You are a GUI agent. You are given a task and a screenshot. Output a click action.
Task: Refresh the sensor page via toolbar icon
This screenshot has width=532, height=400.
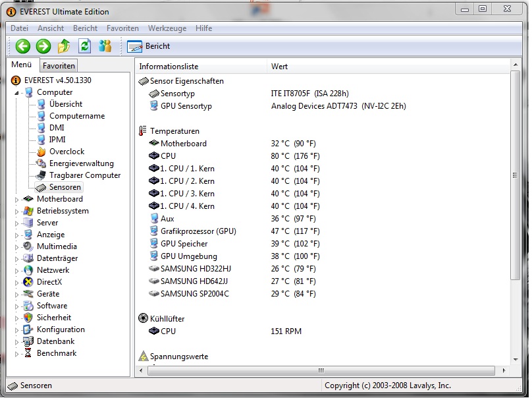(84, 46)
